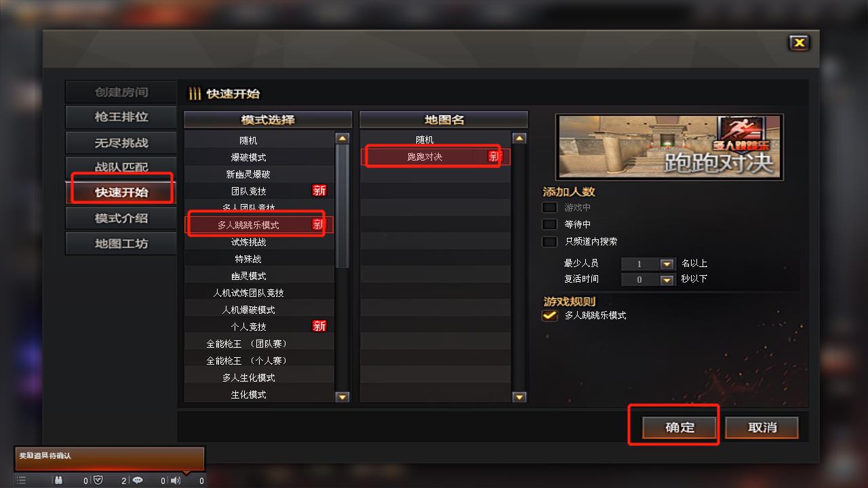Click the mode list scroll-down arrow

pyautogui.click(x=342, y=397)
